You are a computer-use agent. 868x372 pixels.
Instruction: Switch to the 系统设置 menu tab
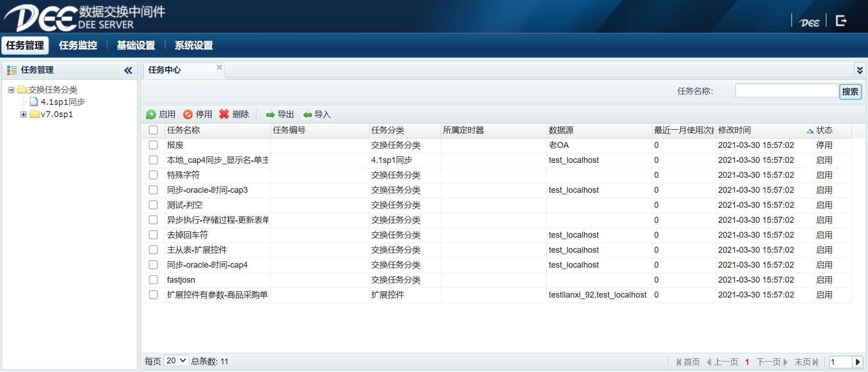tap(194, 45)
